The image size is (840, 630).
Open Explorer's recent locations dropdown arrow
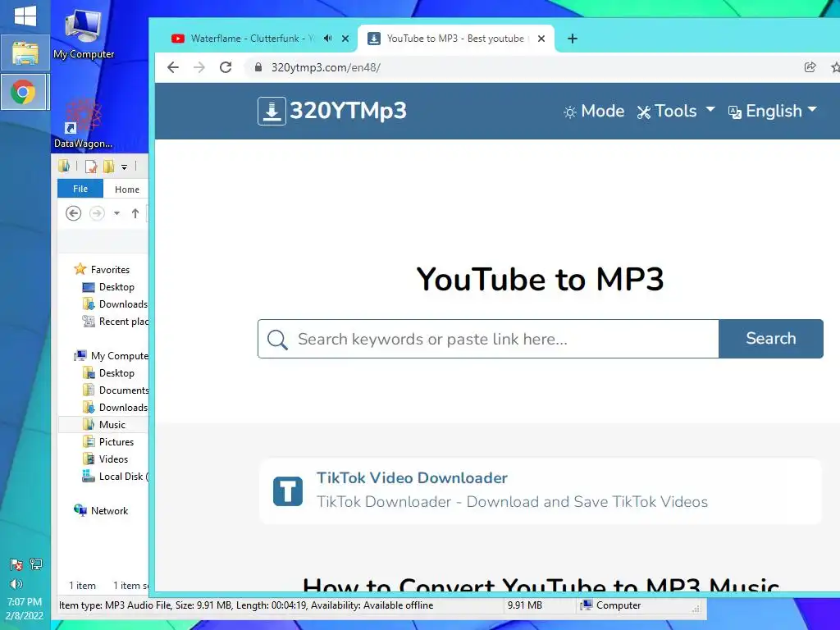click(x=116, y=213)
